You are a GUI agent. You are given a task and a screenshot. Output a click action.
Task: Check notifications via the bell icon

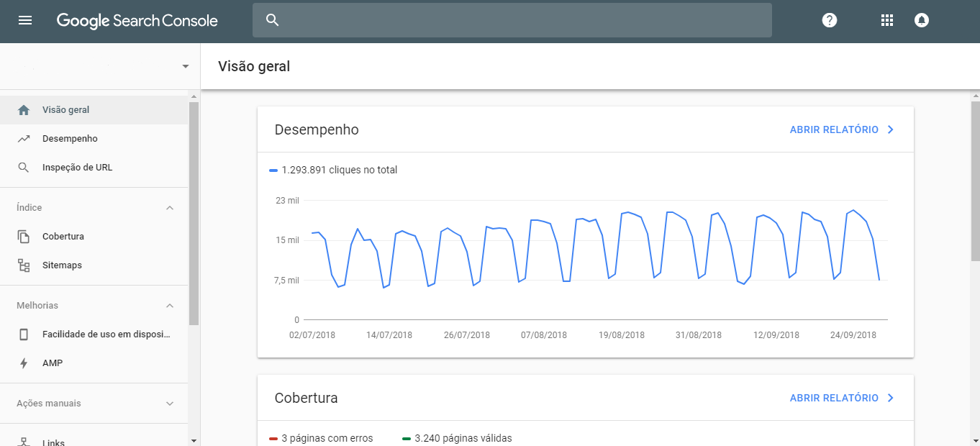click(922, 20)
